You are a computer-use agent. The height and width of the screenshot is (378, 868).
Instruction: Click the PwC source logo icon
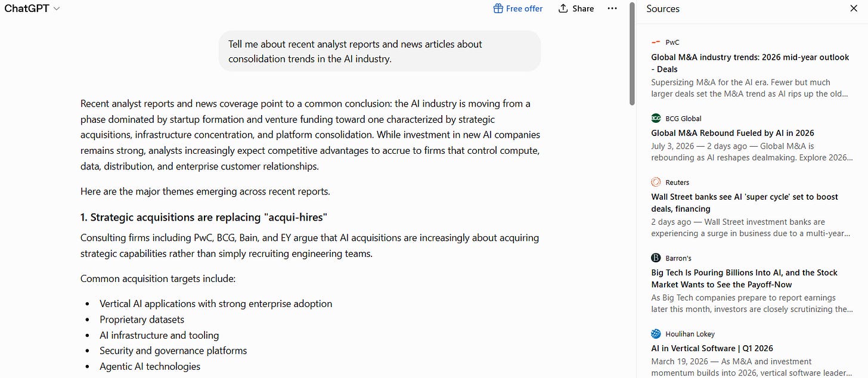656,42
